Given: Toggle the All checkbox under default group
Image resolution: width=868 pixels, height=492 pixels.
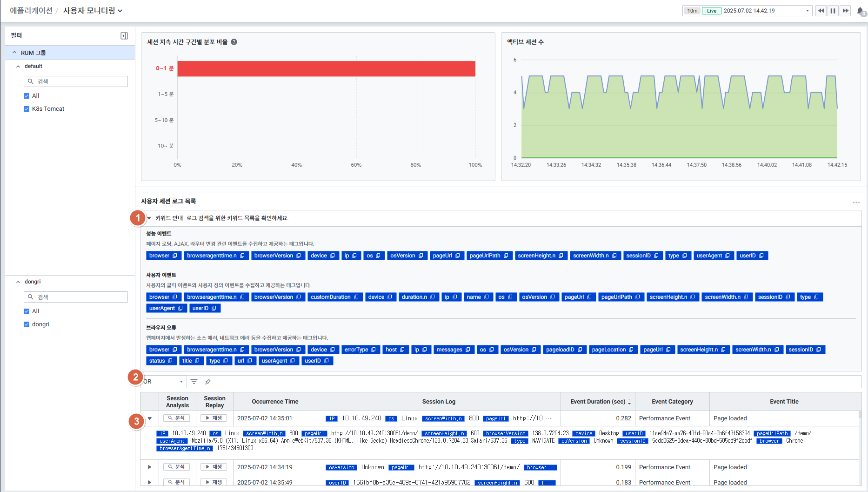Looking at the screenshot, I should [27, 96].
